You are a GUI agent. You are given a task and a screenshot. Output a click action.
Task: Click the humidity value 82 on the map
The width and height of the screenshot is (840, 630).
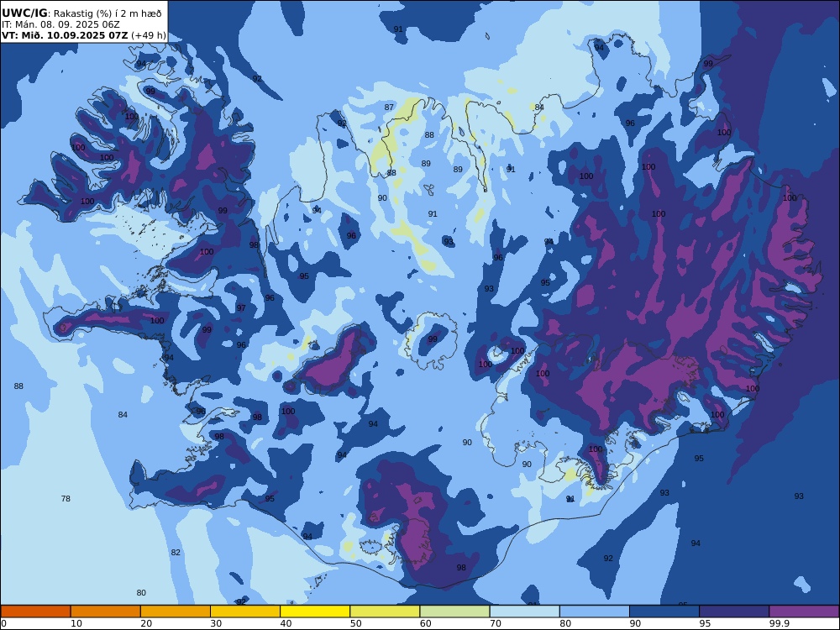[176, 553]
